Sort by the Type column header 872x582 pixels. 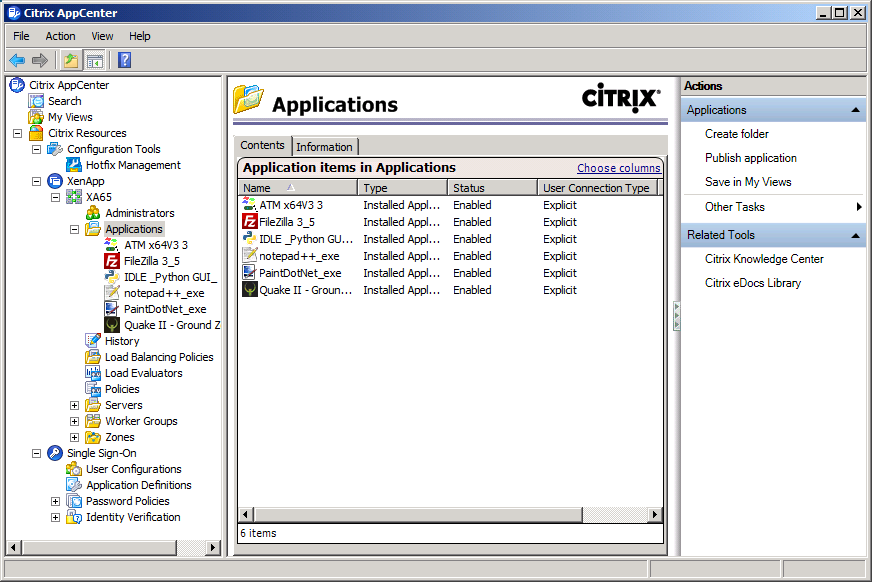tap(403, 188)
